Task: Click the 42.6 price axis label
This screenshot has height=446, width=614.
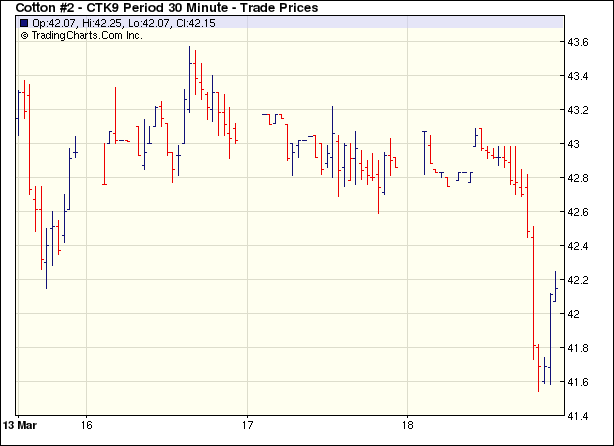Action: [578, 212]
